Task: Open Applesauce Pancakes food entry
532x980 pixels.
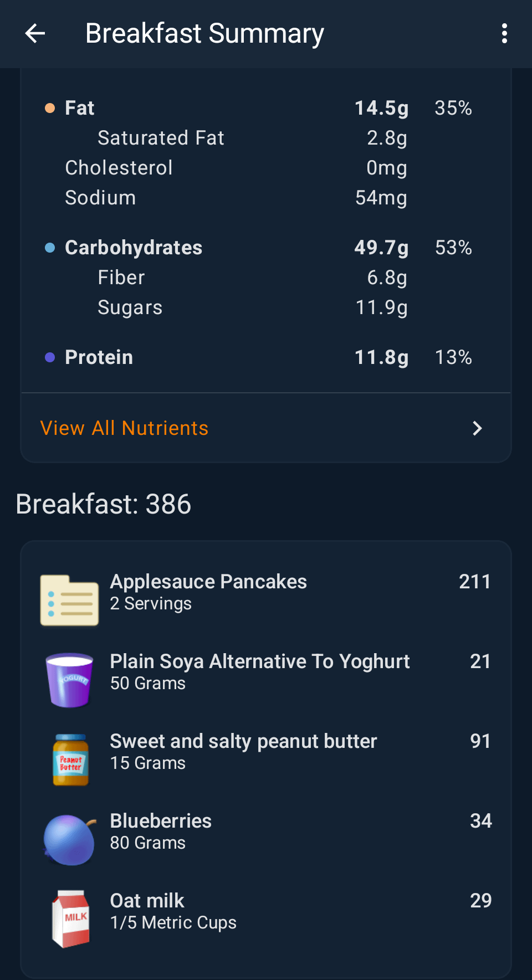Action: (208, 592)
